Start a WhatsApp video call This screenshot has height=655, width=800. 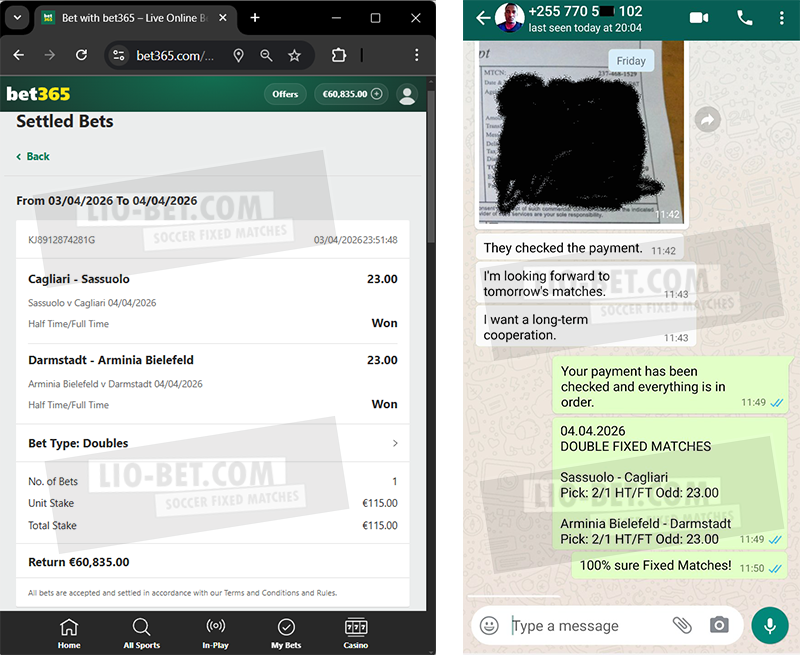[698, 17]
